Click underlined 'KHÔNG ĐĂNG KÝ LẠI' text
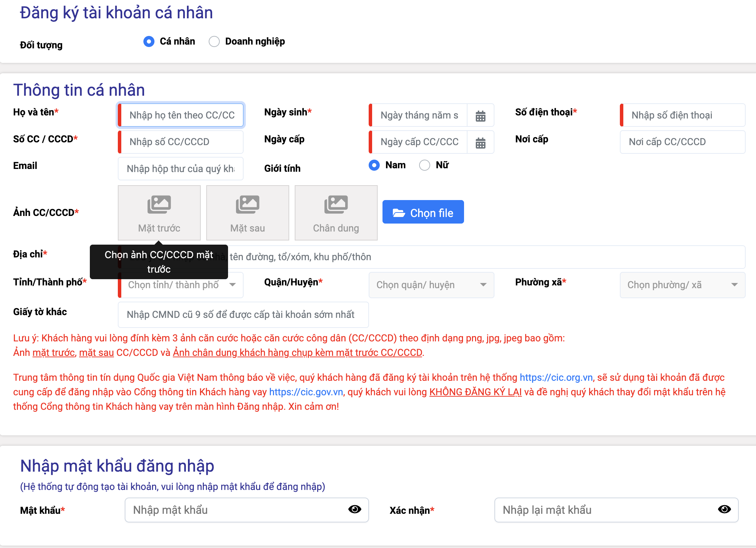Image resolution: width=756 pixels, height=548 pixels. [475, 392]
